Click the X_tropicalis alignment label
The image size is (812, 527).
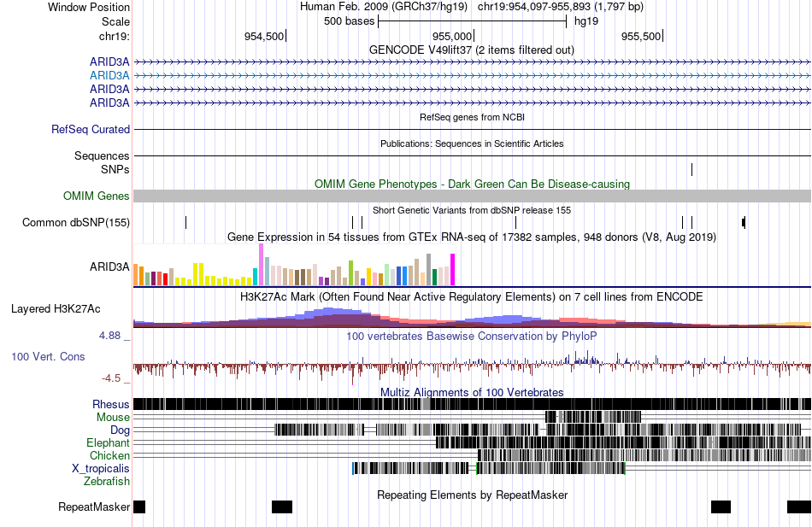coord(101,469)
